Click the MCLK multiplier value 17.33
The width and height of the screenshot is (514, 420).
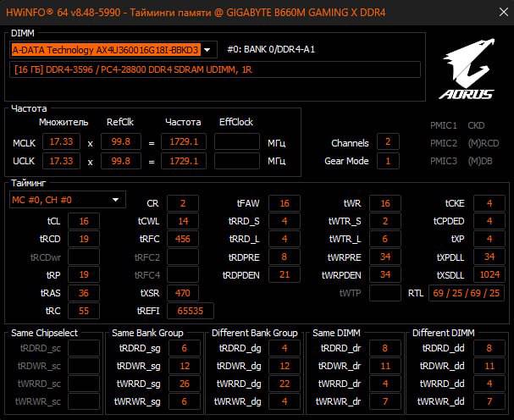(61, 141)
